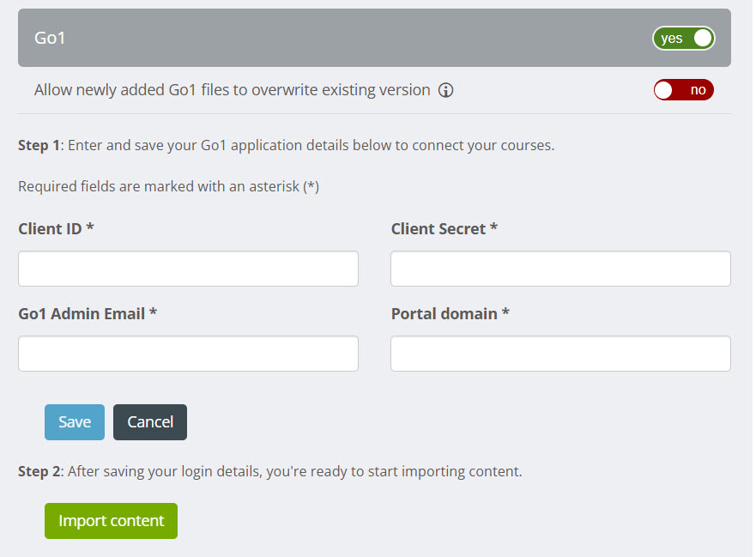Save the Go1 application details

(75, 422)
